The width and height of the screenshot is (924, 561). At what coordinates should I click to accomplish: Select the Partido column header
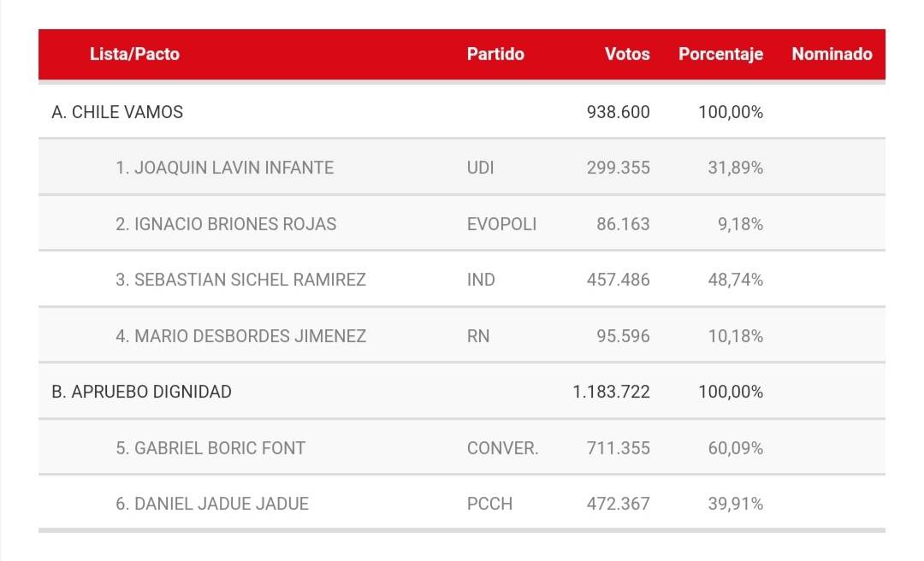point(495,54)
